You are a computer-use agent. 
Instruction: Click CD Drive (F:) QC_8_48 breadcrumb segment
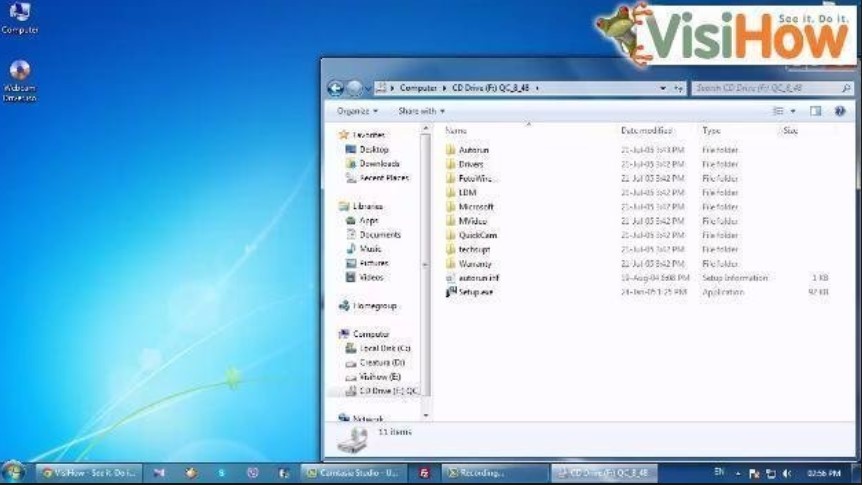tap(490, 88)
